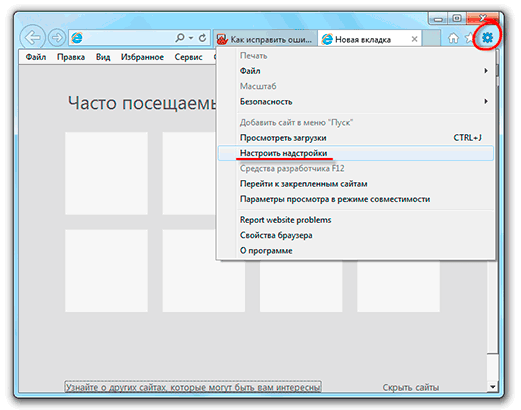This screenshot has height=410, width=521.
Task: Open address bar search dropdown arrow
Action: tap(191, 38)
